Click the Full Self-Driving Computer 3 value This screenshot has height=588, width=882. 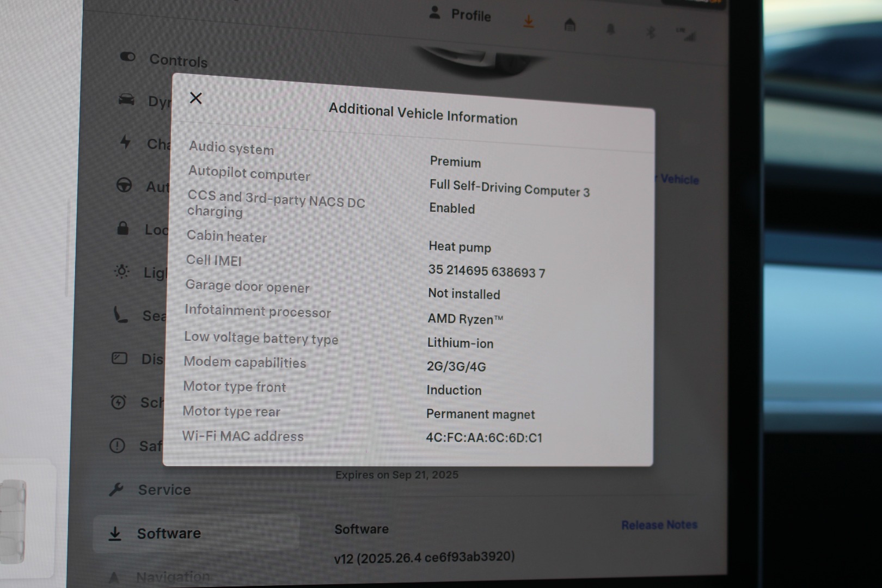click(509, 188)
